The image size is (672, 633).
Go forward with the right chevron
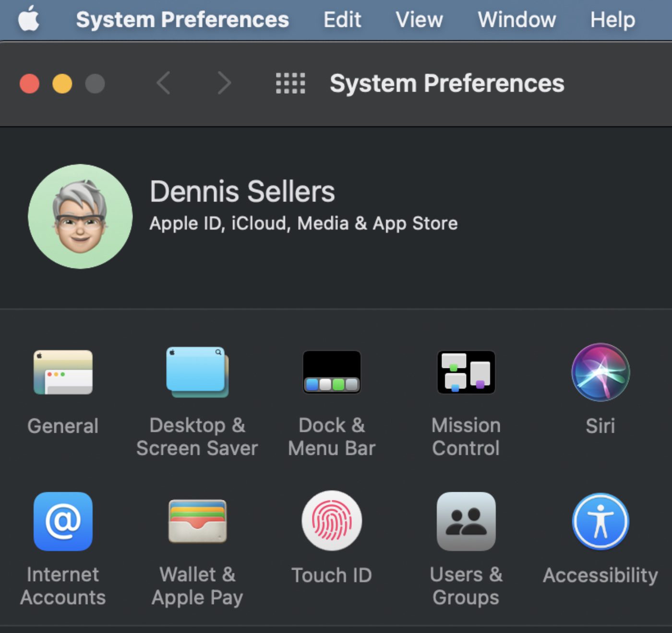pos(224,83)
